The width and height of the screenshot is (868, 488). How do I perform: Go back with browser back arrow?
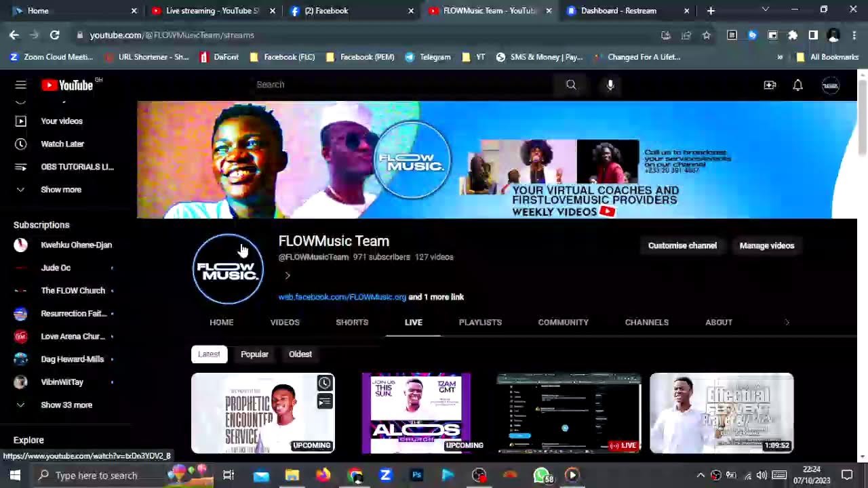[14, 35]
